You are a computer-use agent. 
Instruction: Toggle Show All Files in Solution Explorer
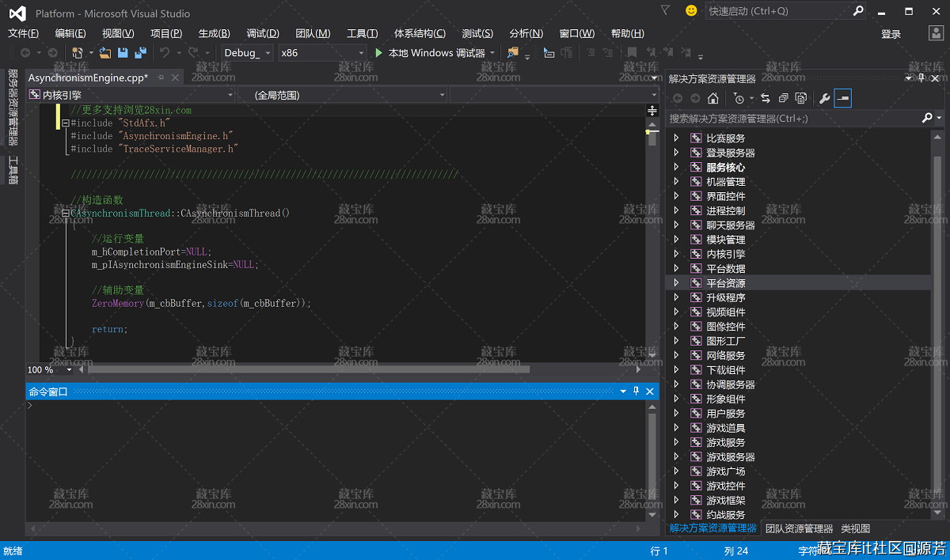[800, 98]
